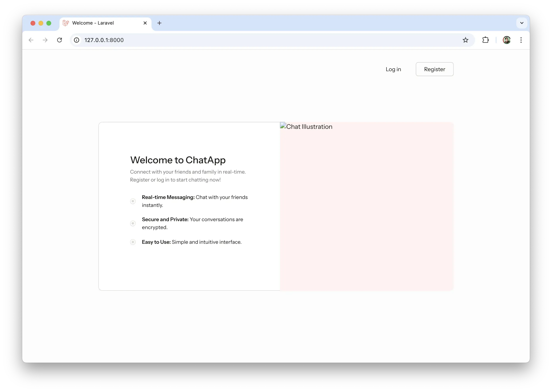Open the Chrome three-dot menu
Image resolution: width=552 pixels, height=392 pixels.
(521, 40)
